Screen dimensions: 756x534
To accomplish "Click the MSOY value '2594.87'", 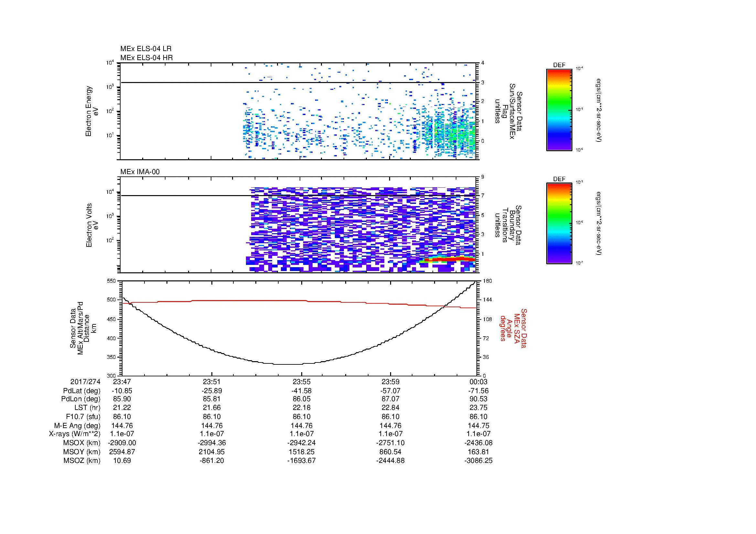I will (x=122, y=452).
